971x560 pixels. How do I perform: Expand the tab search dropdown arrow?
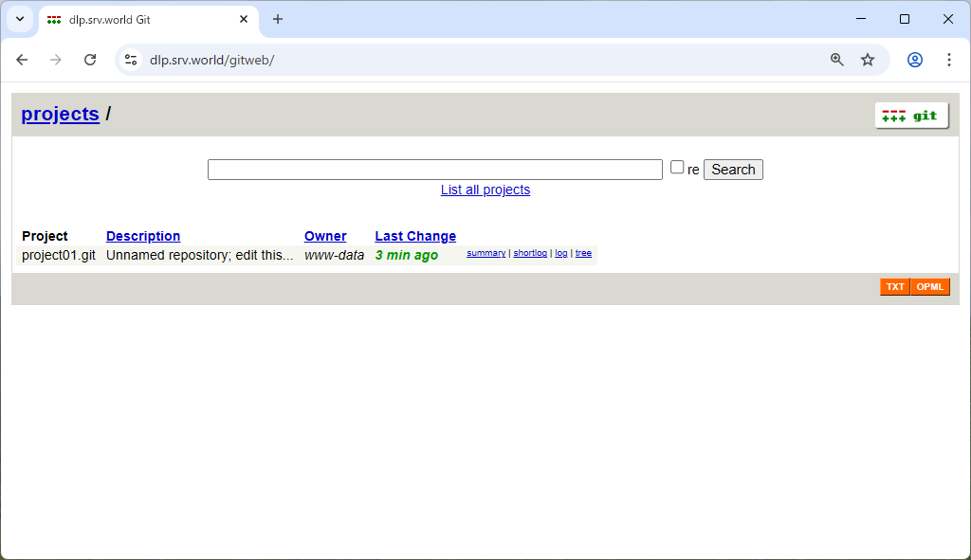coord(19,19)
